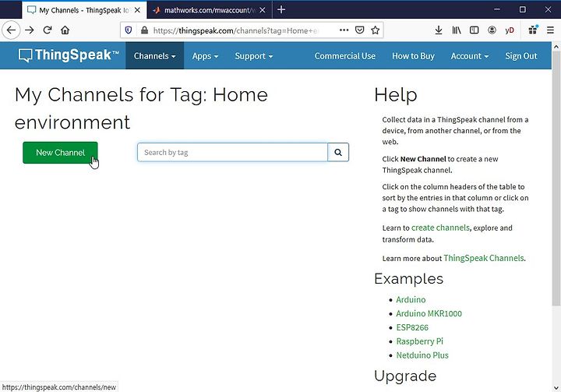Focus the Search by tag field
Screen dimensions: 561x392
click(x=232, y=153)
